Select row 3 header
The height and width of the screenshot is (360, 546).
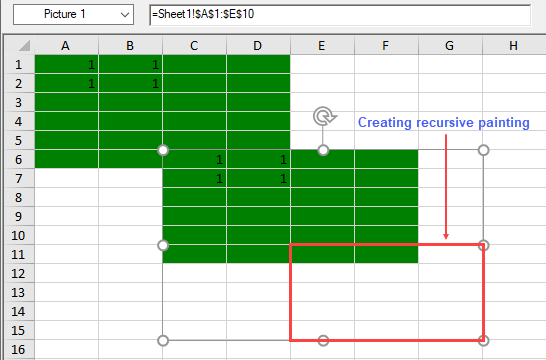[x=20, y=102]
